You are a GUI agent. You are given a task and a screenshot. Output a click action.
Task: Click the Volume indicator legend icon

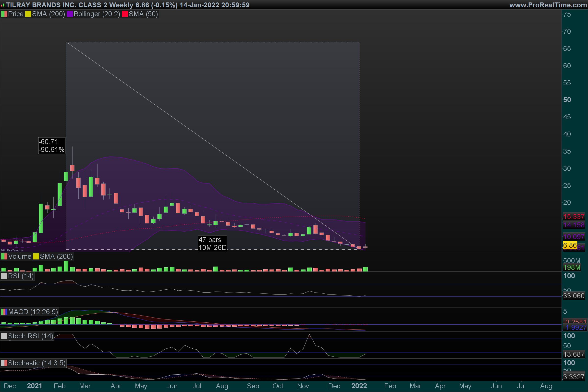pos(4,257)
